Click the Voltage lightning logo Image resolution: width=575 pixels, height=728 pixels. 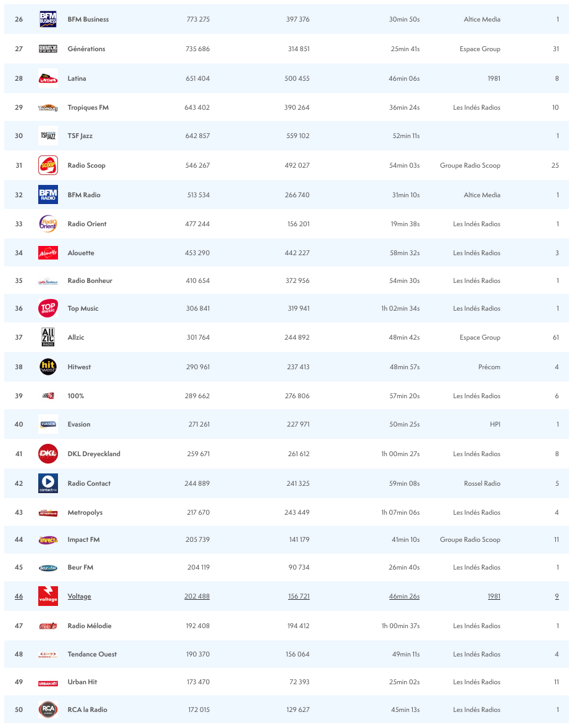48,596
